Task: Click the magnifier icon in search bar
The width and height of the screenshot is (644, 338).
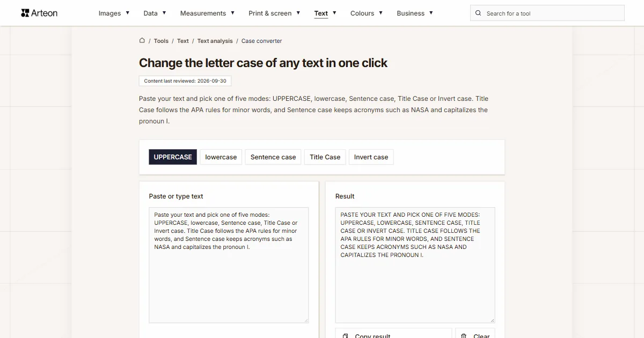Action: tap(479, 13)
